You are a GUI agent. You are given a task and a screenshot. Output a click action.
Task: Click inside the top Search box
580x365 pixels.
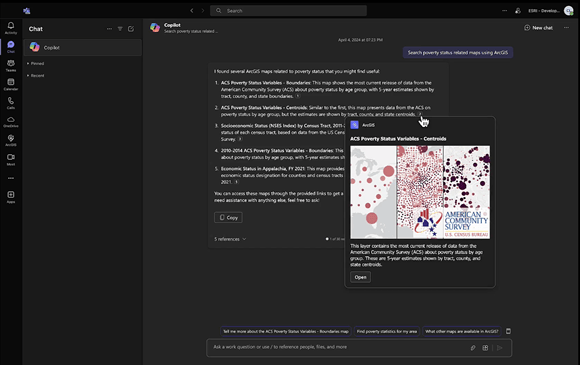[289, 11]
